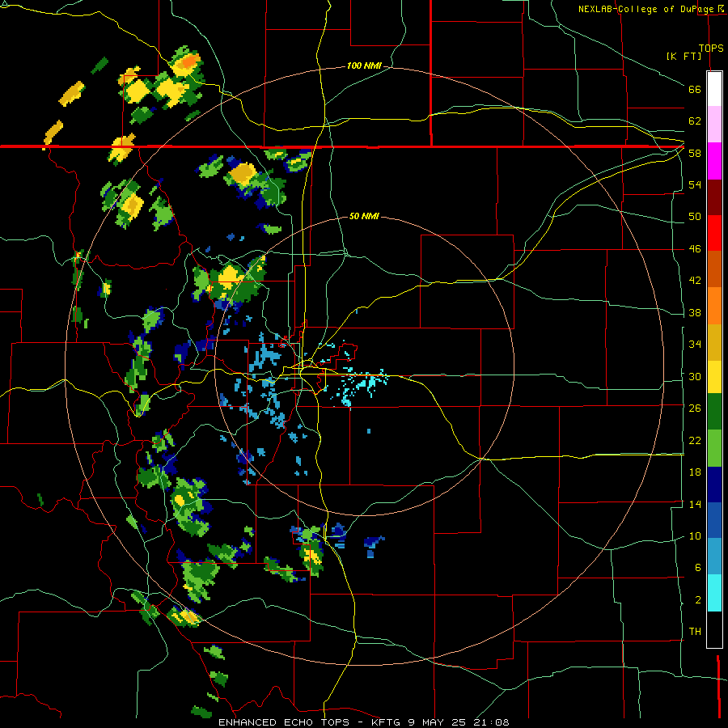Screen dimensions: 728x728
Task: Select the navy blue legend swatch near 18
Action: coord(714,485)
